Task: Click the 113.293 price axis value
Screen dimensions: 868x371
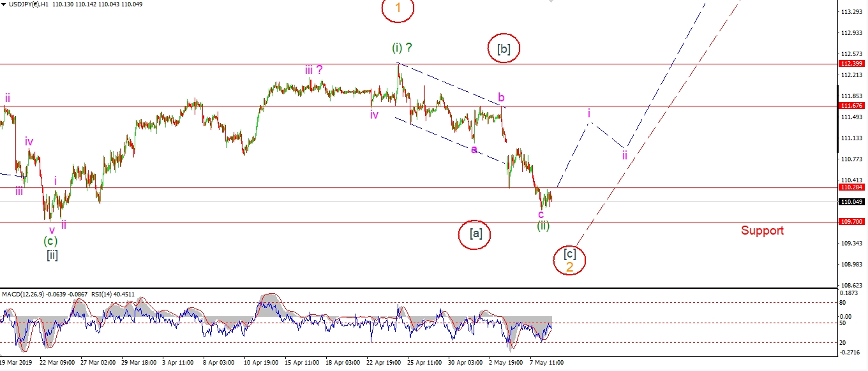Action: pos(851,12)
